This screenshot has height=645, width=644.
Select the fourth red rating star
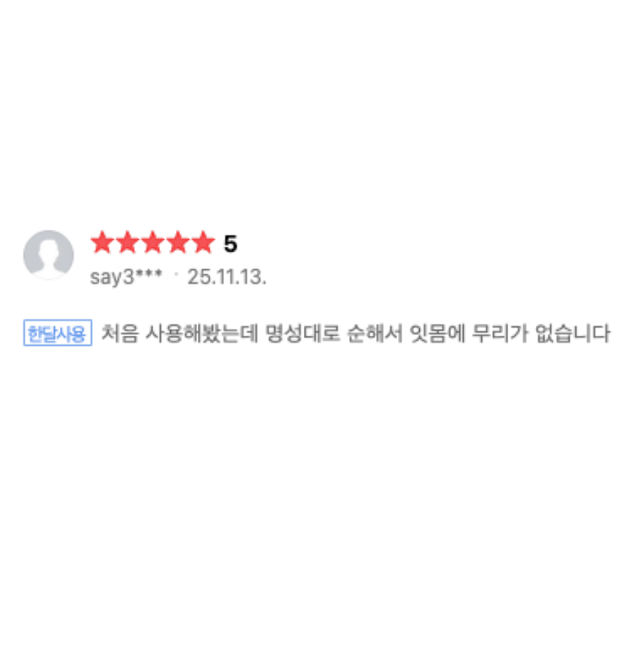pos(178,242)
